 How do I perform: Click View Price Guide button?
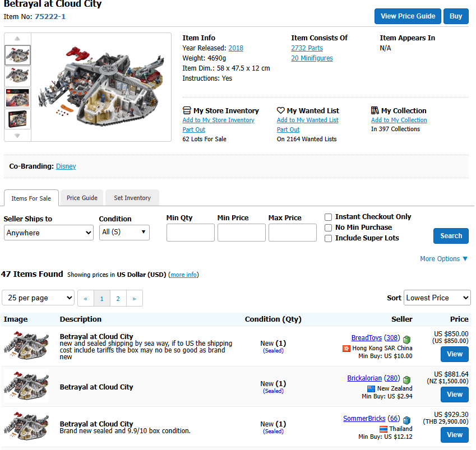click(408, 16)
